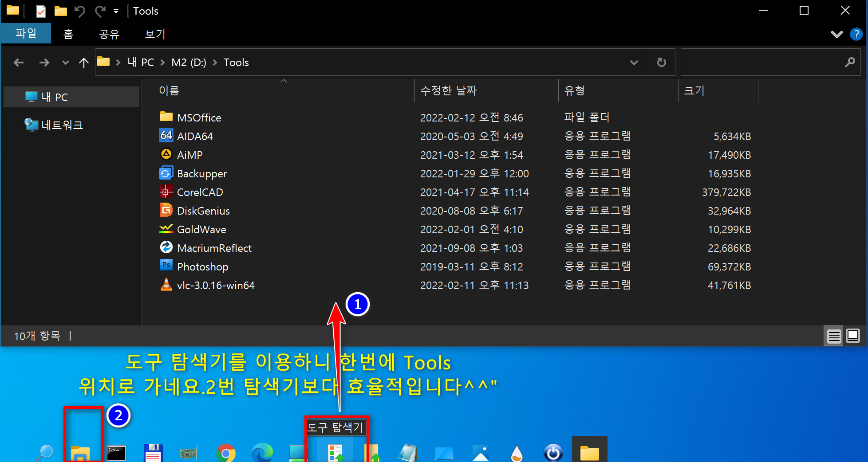
Task: Open the recent locations dropdown
Action: pyautogui.click(x=66, y=63)
